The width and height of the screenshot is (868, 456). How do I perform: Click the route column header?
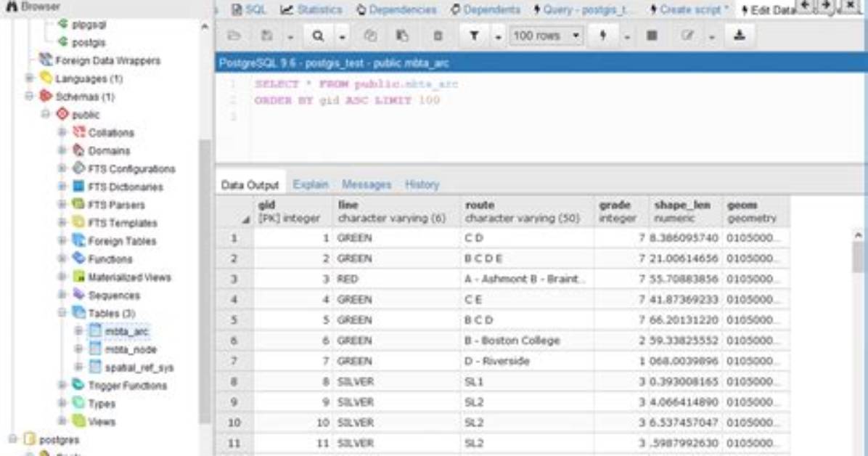pos(527,211)
